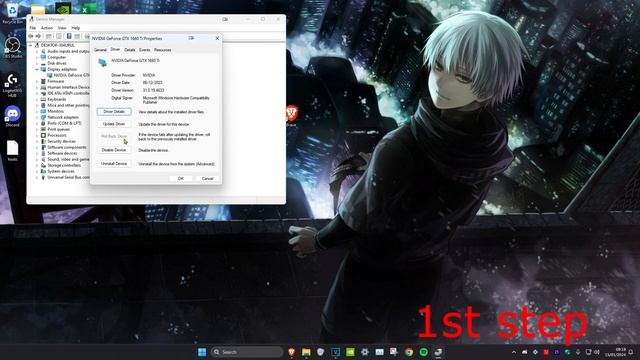Click the blue Help icon in Device Manager toolbar

pyautogui.click(x=69, y=36)
